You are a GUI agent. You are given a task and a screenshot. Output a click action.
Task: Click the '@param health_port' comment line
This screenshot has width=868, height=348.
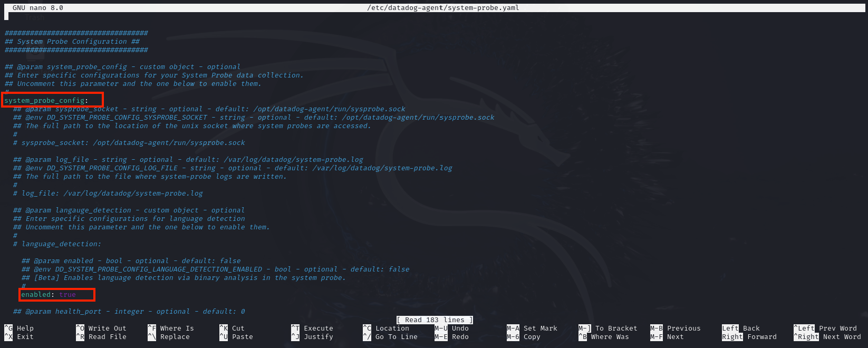[129, 312]
